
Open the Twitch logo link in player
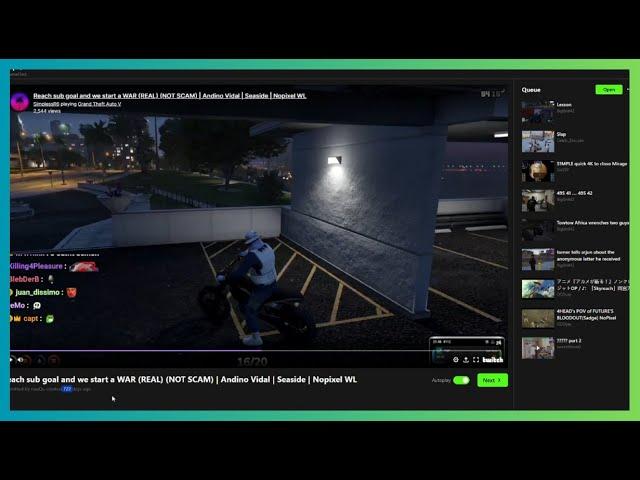pos(493,360)
